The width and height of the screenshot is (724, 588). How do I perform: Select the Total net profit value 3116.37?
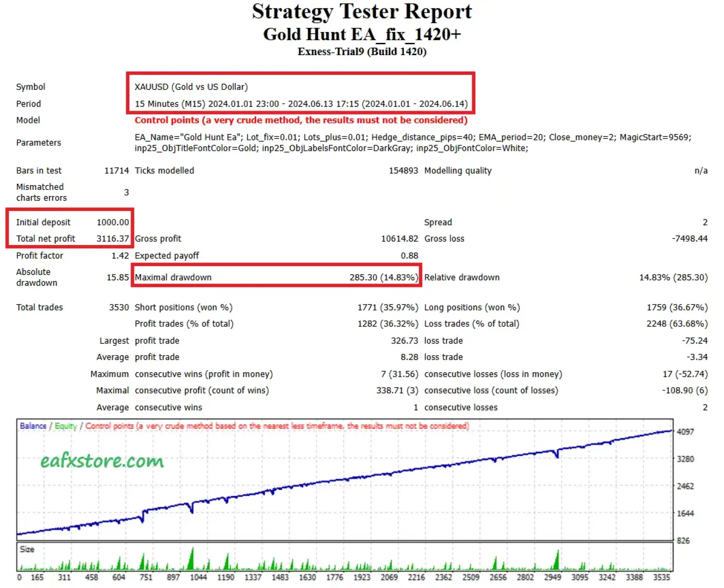pyautogui.click(x=113, y=239)
